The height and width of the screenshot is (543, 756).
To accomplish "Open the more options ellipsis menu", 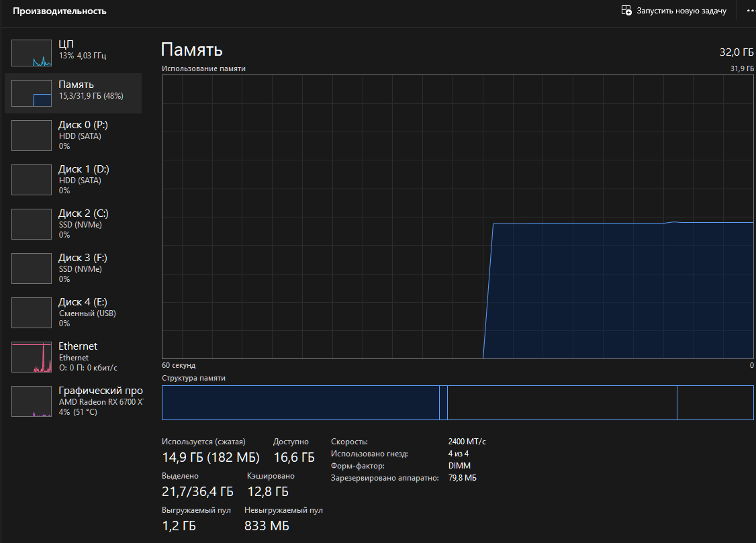I will (751, 11).
